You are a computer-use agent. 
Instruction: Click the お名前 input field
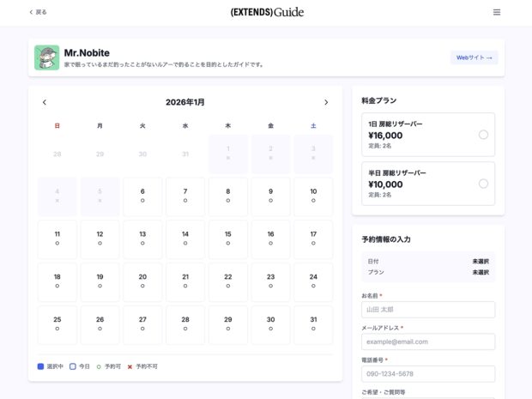coord(428,310)
